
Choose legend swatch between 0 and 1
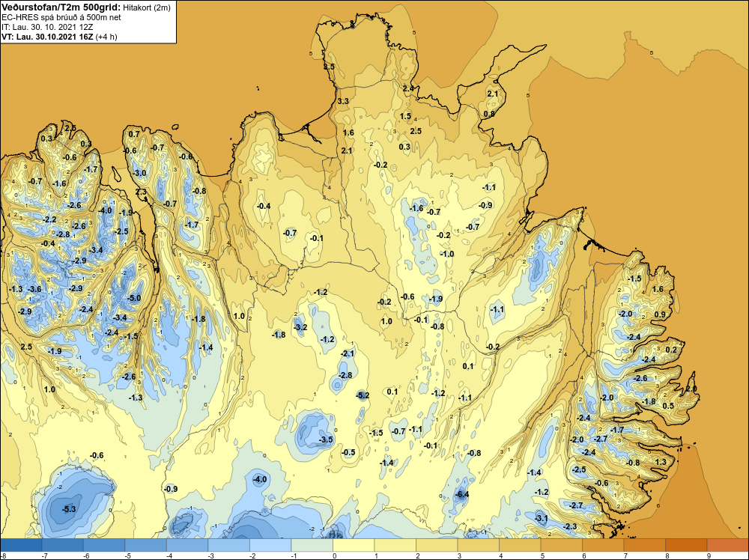pos(354,544)
